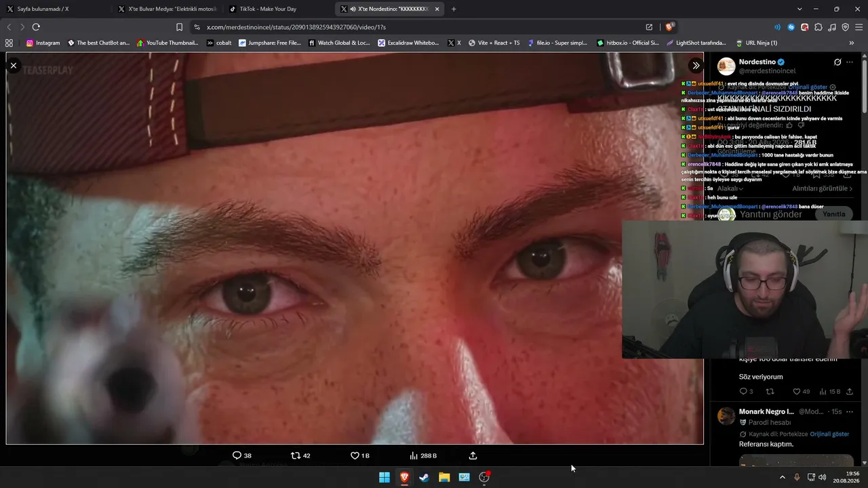
Task: Click the x.com address bar URL
Action: [x=296, y=27]
